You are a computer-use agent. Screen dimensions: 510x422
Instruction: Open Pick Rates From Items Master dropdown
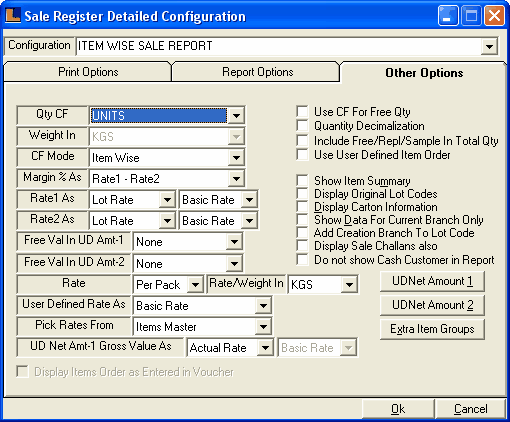(x=263, y=326)
